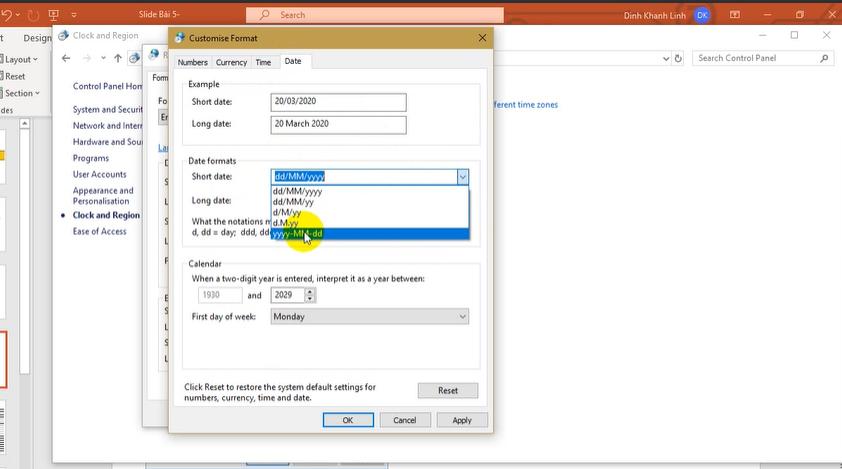The height and width of the screenshot is (469, 842).
Task: Click the Control Panel back arrow
Action: pos(67,58)
